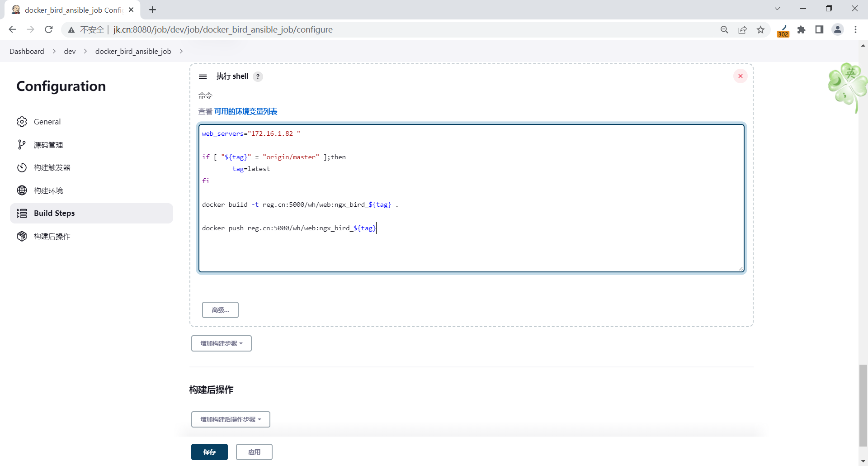Open 增加构建步骤 dropdown

[221, 343]
